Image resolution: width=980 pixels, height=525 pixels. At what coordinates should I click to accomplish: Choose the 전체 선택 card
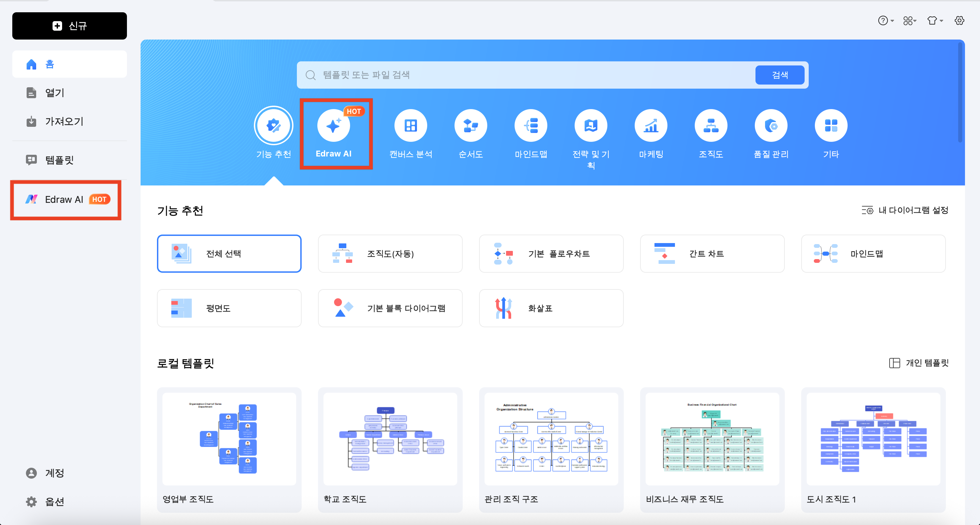click(229, 254)
